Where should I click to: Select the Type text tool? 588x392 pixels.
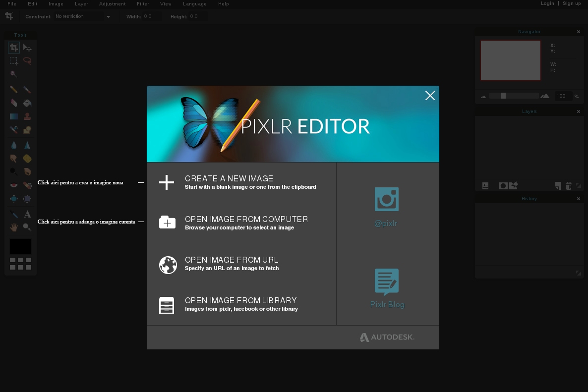[27, 215]
